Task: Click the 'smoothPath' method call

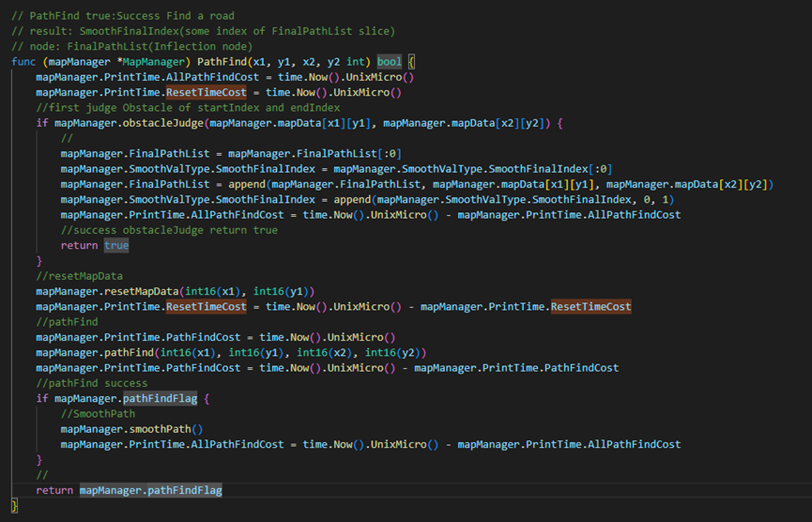Action: click(x=160, y=429)
